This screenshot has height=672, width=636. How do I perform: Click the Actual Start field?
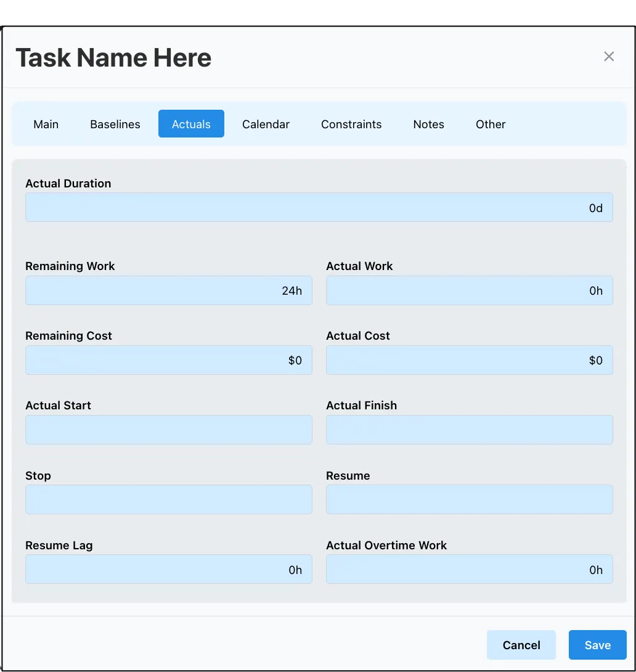(169, 430)
